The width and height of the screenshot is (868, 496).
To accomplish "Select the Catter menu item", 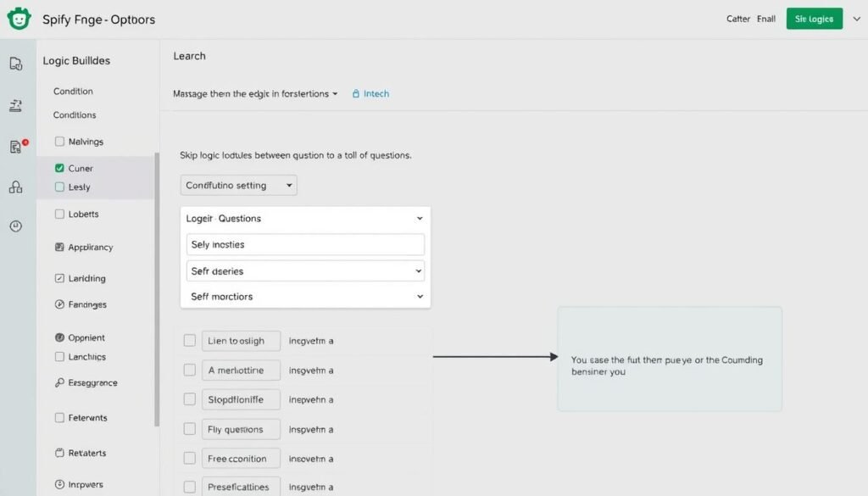I will click(x=737, y=18).
